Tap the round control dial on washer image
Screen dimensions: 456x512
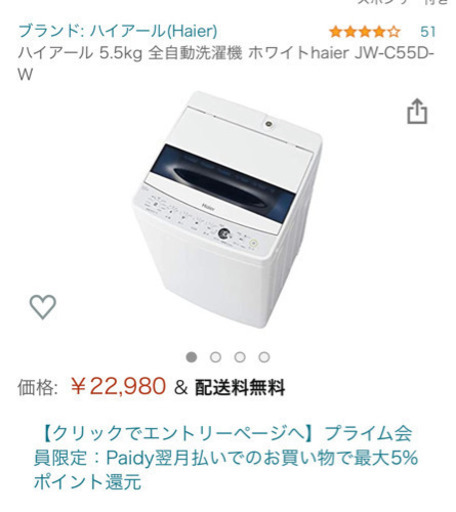pyautogui.click(x=224, y=234)
